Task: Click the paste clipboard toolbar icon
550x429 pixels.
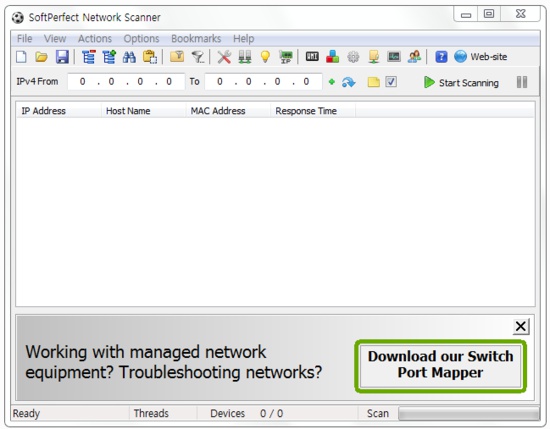Action: [150, 57]
